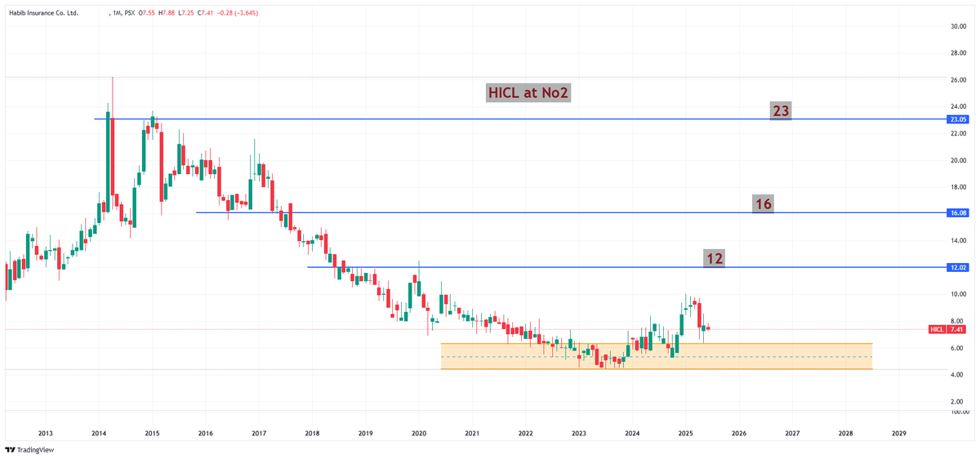The width and height of the screenshot is (980, 459).
Task: Select the orange support zone rectangle
Action: point(657,356)
